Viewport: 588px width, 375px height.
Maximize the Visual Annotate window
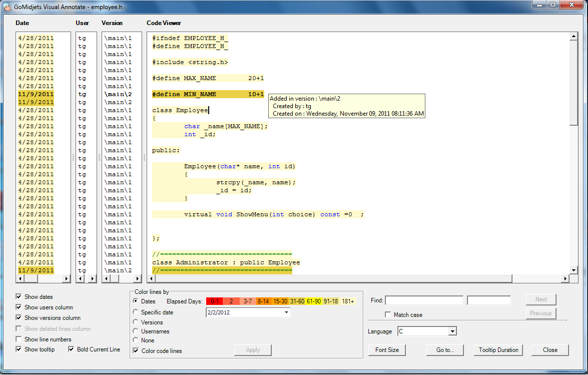552,5
